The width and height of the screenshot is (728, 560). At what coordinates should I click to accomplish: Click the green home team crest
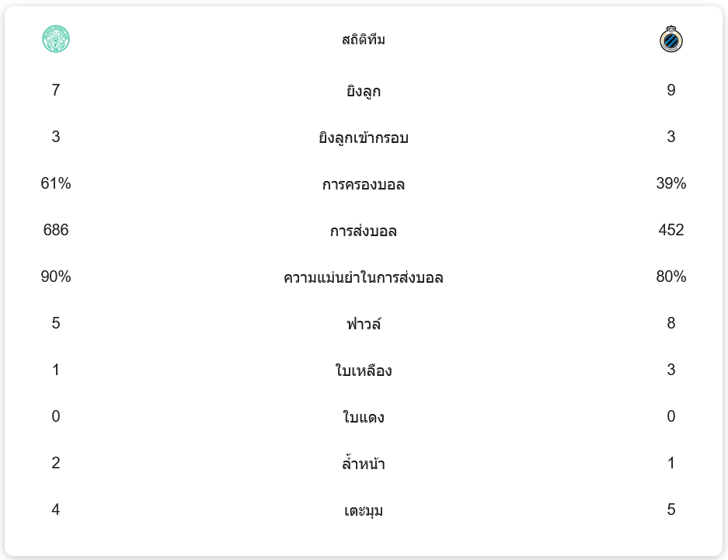(56, 39)
